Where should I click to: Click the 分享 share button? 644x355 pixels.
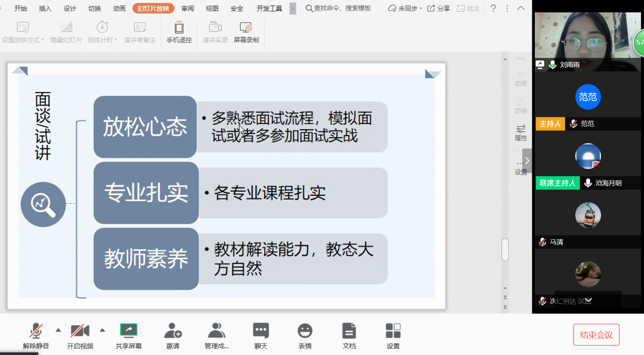[x=439, y=8]
